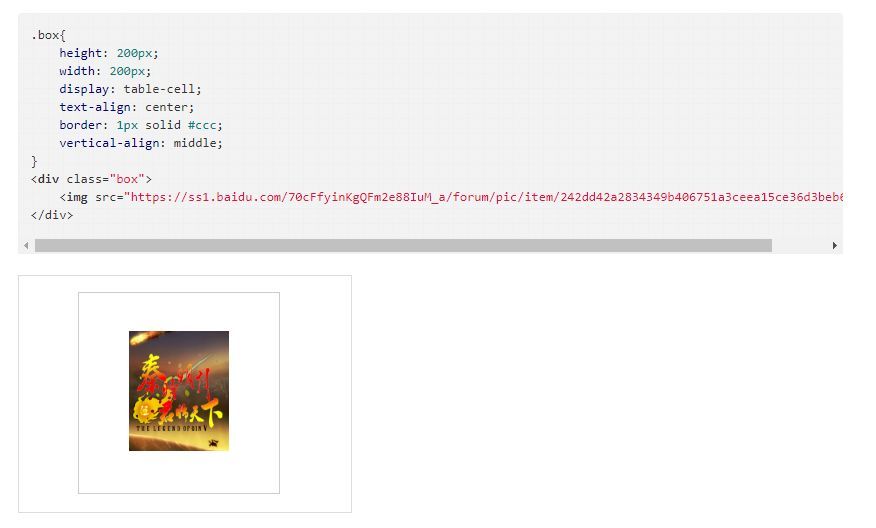The image size is (876, 528).
Task: Click the left scroll arrow of code block
Action: click(x=26, y=245)
